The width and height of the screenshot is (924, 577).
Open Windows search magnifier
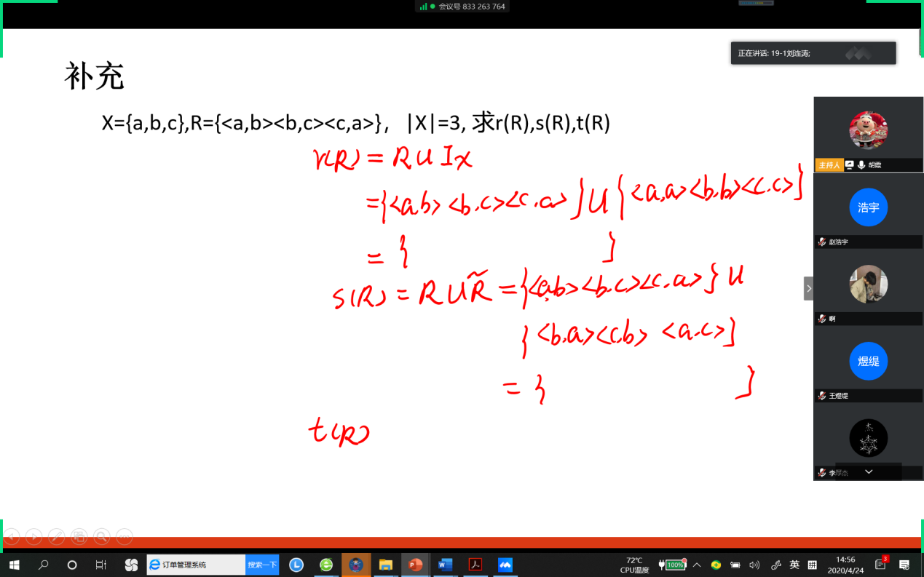pyautogui.click(x=43, y=565)
